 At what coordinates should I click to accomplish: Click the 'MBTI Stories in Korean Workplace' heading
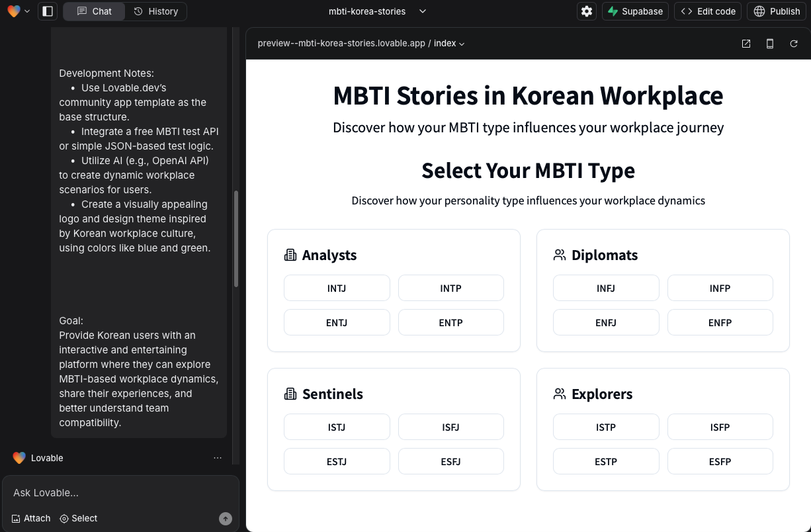[528, 95]
